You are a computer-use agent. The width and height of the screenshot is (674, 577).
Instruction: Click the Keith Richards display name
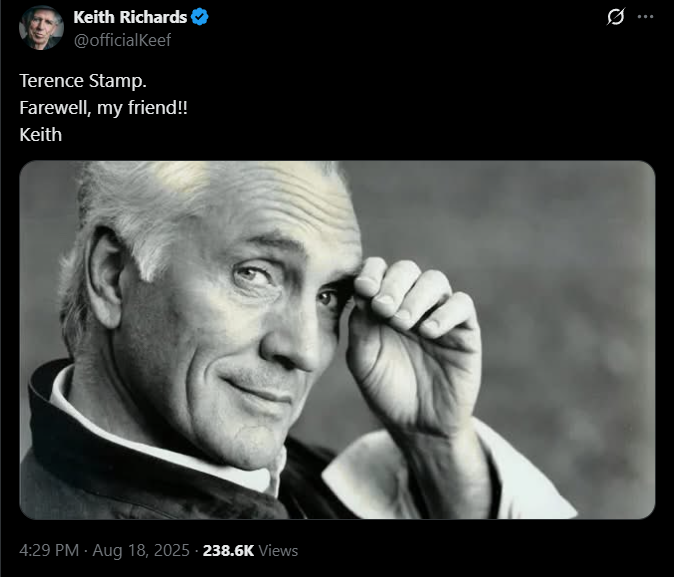click(x=129, y=18)
